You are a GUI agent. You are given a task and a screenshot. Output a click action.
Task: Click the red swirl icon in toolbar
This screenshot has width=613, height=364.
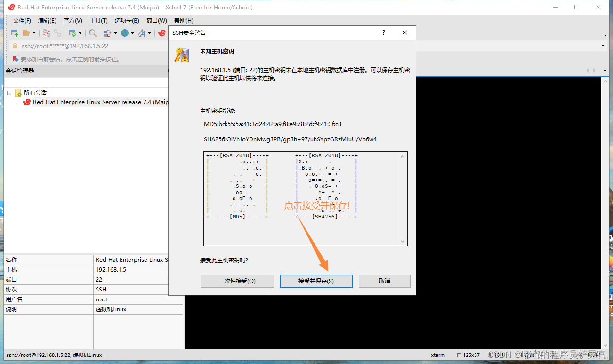[x=162, y=33]
